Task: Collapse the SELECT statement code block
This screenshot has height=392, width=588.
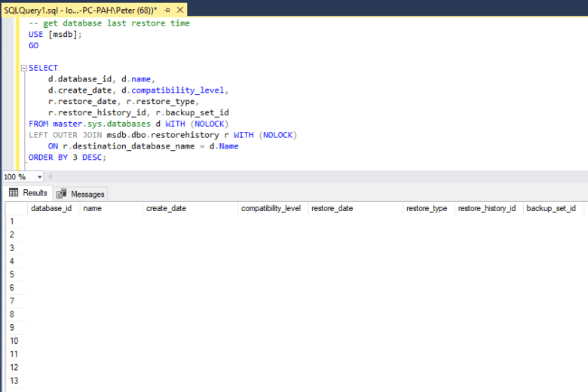Action: 24,68
